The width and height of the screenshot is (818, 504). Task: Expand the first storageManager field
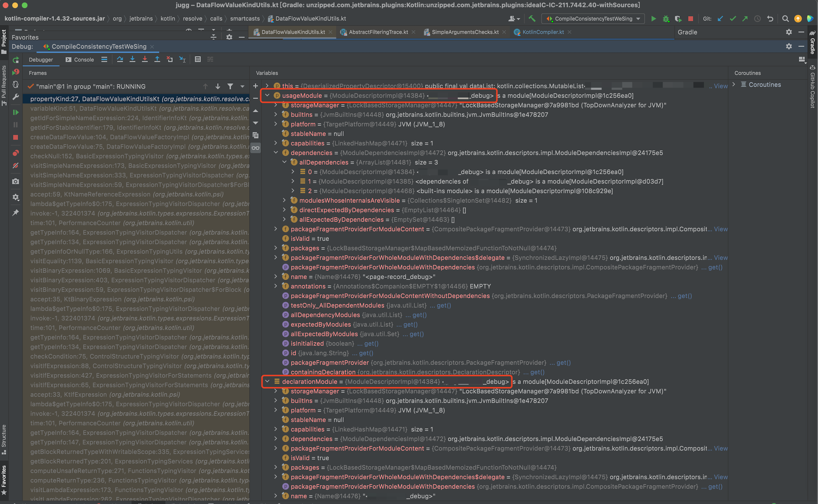276,105
